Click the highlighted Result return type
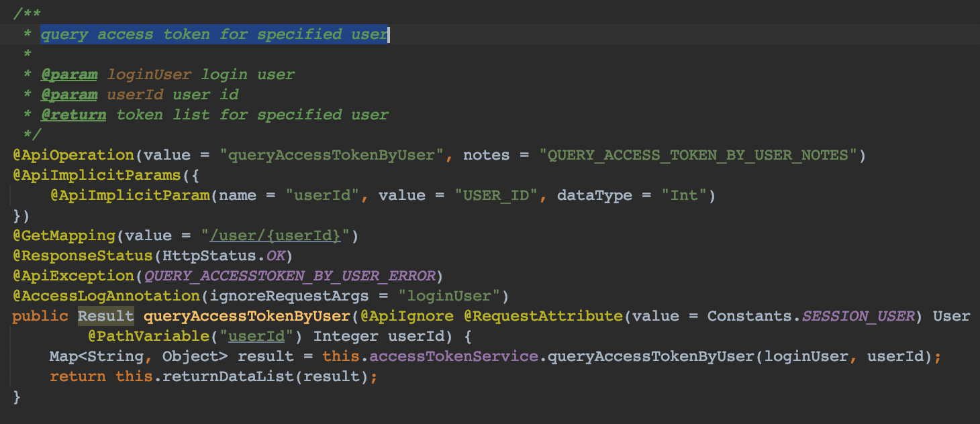The image size is (980, 424). 106,316
